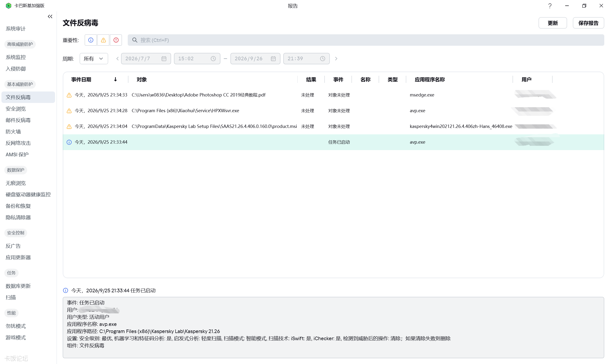Click the 对象 column header
This screenshot has width=610, height=364.
[142, 80]
